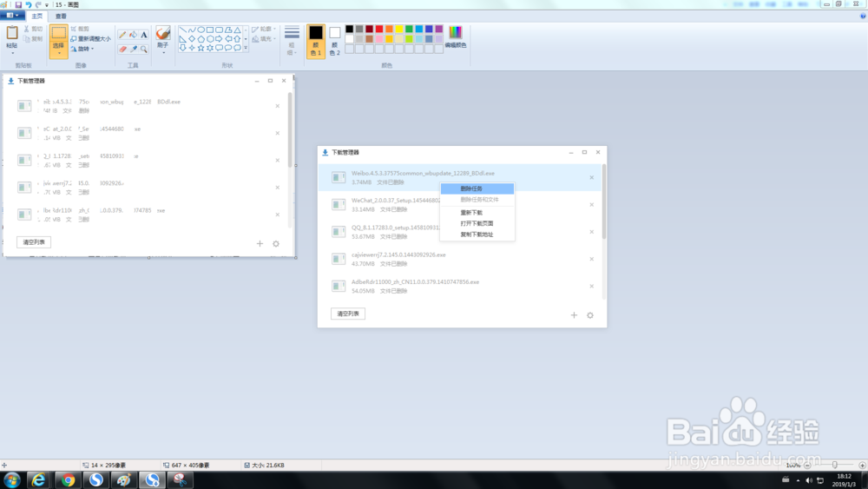Choose 打开下载页面 in context menu
The image size is (868, 489).
coord(477,224)
